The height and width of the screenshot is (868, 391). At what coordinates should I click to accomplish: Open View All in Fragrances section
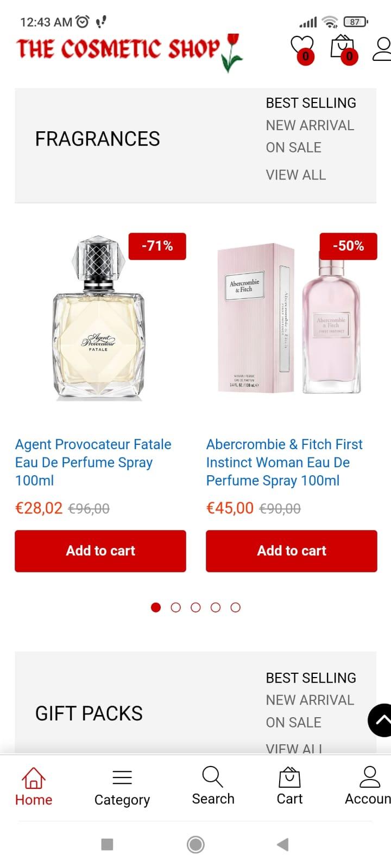[x=295, y=175]
